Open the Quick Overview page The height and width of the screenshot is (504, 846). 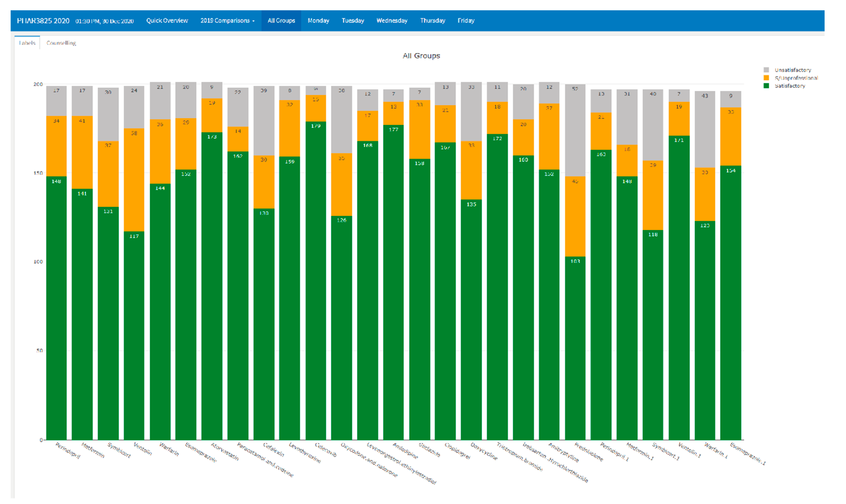click(x=167, y=21)
